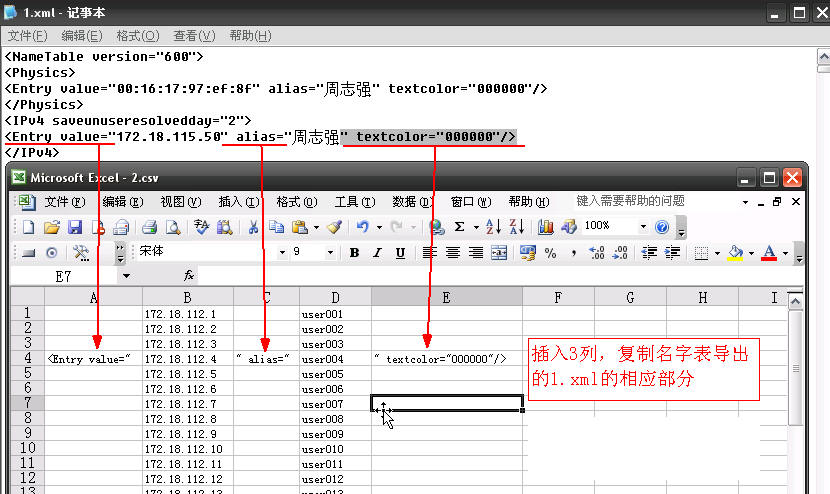Open the Drawing toolbar icon
830x494 pixels.
pos(569,227)
